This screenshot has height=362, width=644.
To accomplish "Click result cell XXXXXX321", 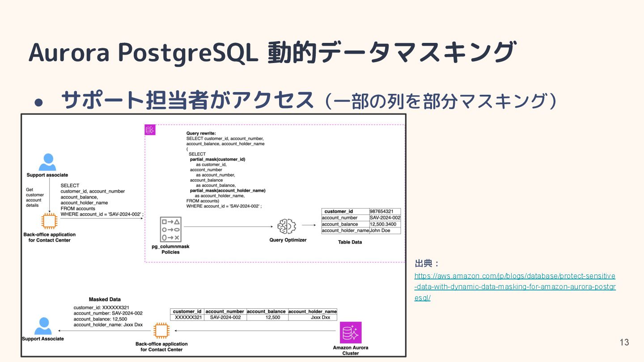I will [x=187, y=317].
